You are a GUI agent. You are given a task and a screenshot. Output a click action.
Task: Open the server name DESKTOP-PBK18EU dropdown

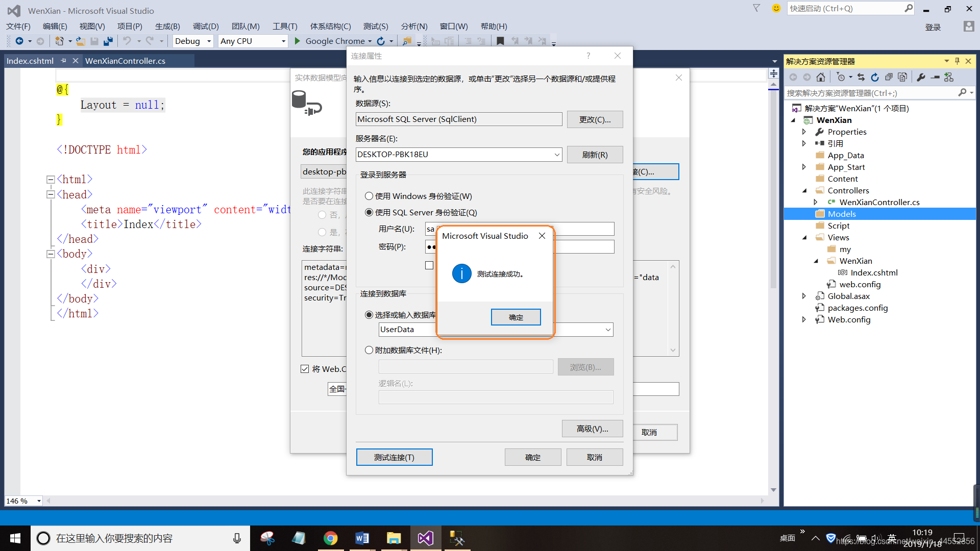point(557,155)
